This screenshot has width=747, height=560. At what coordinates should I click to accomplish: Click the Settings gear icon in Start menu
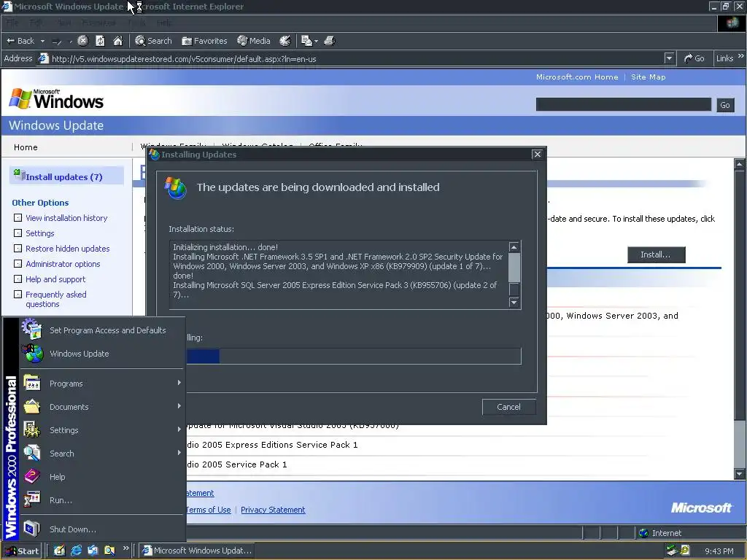pyautogui.click(x=32, y=430)
